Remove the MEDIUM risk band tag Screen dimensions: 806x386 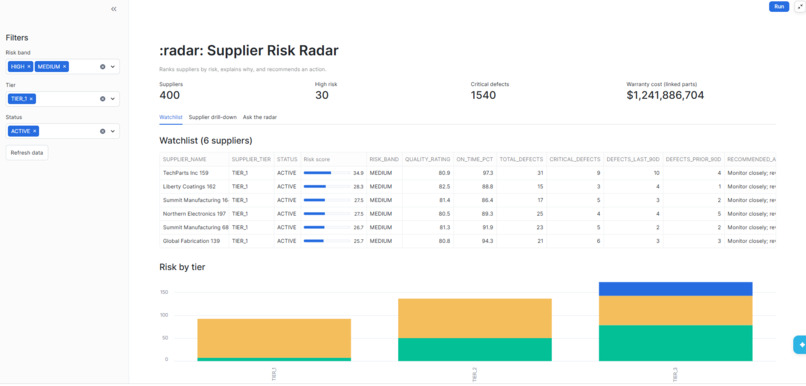click(x=64, y=67)
